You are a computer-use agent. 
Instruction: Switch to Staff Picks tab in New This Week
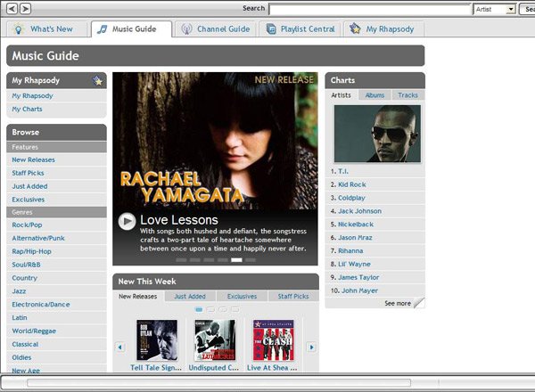(x=293, y=296)
